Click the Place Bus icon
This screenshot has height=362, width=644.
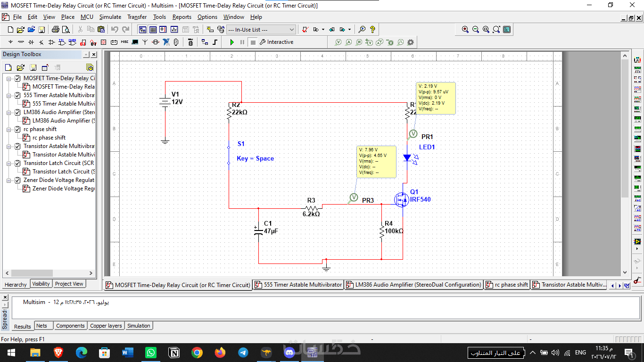pyautogui.click(x=215, y=42)
